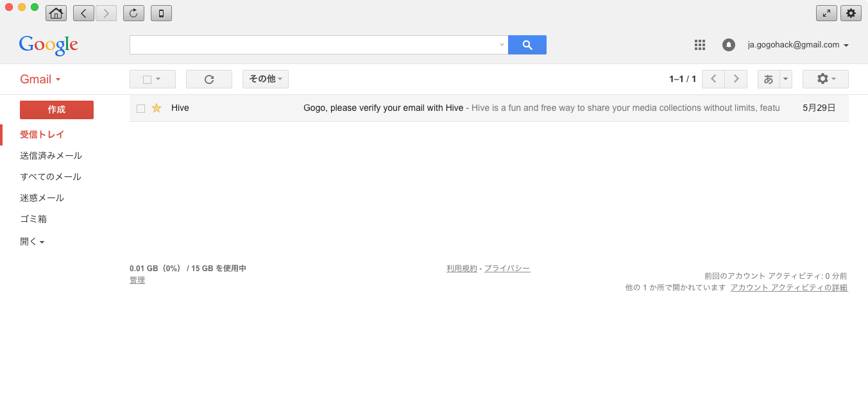Refresh the Gmail inbox

point(209,79)
